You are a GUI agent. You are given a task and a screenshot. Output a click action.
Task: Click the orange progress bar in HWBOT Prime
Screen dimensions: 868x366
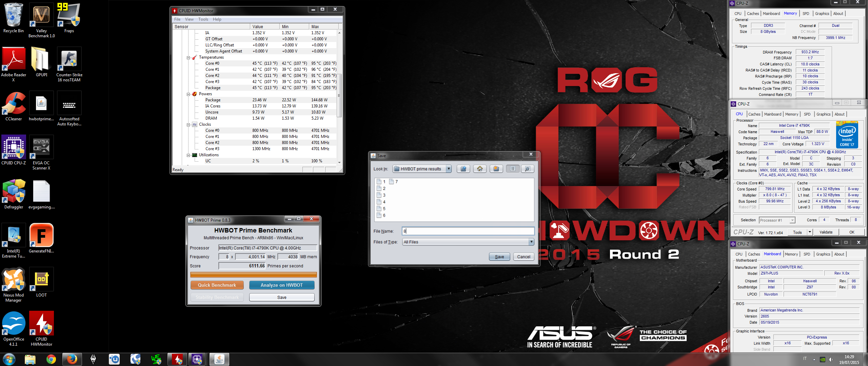point(253,274)
